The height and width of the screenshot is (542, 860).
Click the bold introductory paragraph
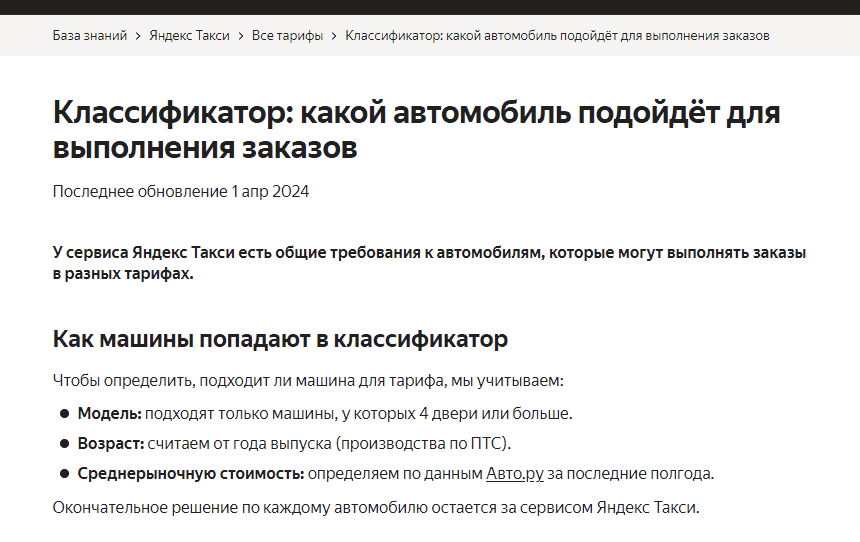tap(429, 263)
